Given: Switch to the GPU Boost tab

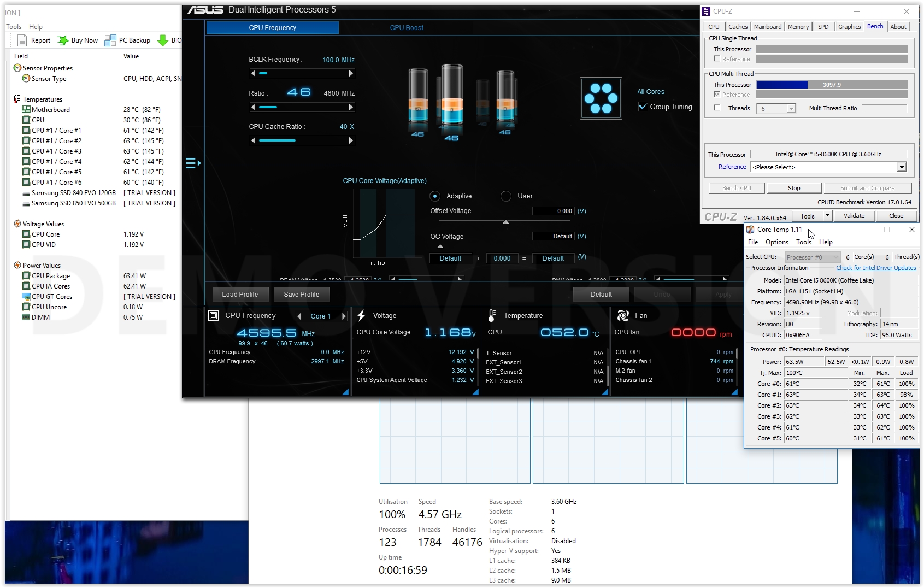Looking at the screenshot, I should point(407,28).
